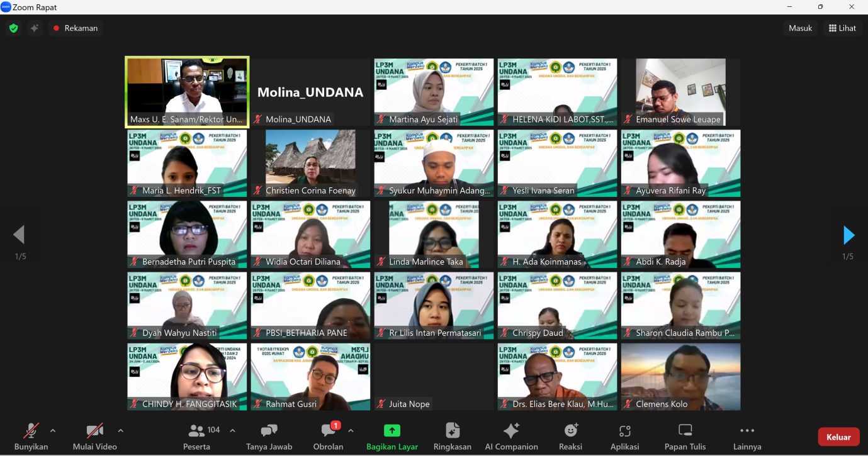This screenshot has width=868, height=456.
Task: Expand audio options arrow beside Bunyikan
Action: tap(53, 431)
